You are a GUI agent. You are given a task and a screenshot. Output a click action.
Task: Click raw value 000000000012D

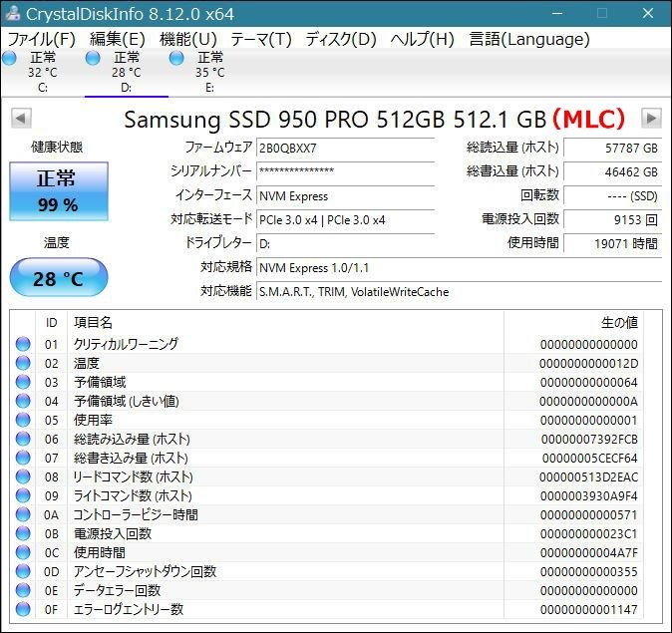click(588, 364)
